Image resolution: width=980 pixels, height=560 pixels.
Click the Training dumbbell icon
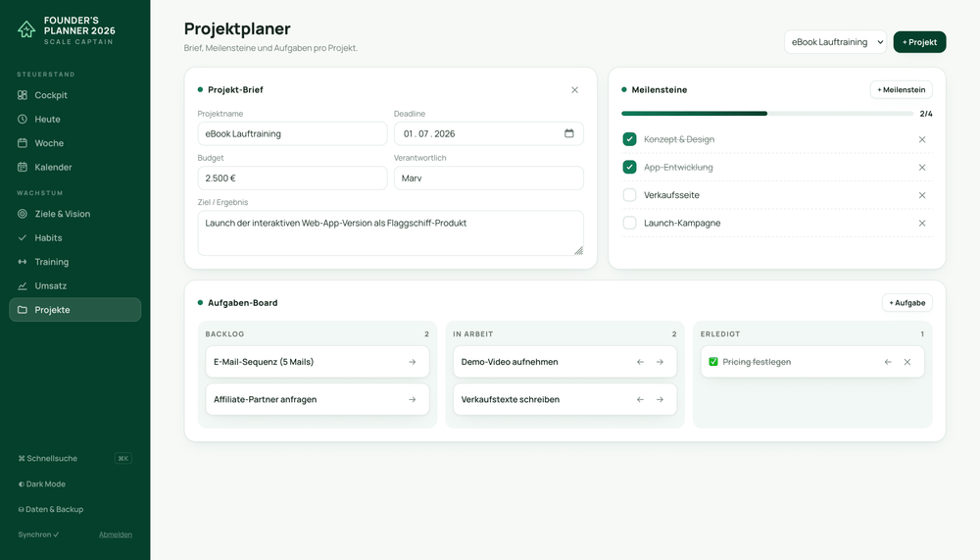click(23, 262)
